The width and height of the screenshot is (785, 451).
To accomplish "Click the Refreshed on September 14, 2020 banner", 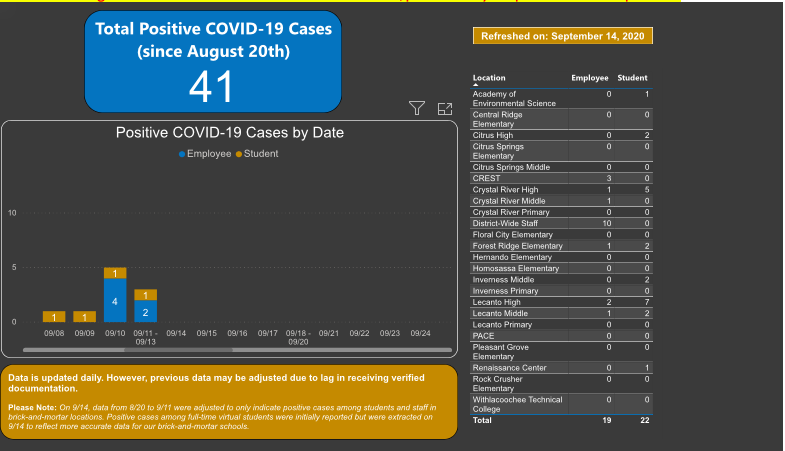I will pos(563,36).
